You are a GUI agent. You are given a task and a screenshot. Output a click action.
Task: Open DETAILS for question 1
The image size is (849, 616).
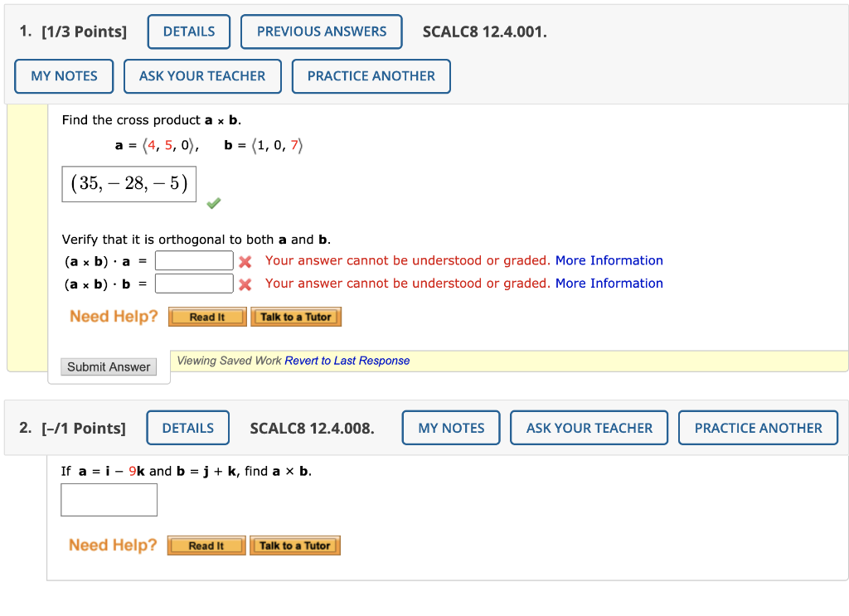pos(188,32)
